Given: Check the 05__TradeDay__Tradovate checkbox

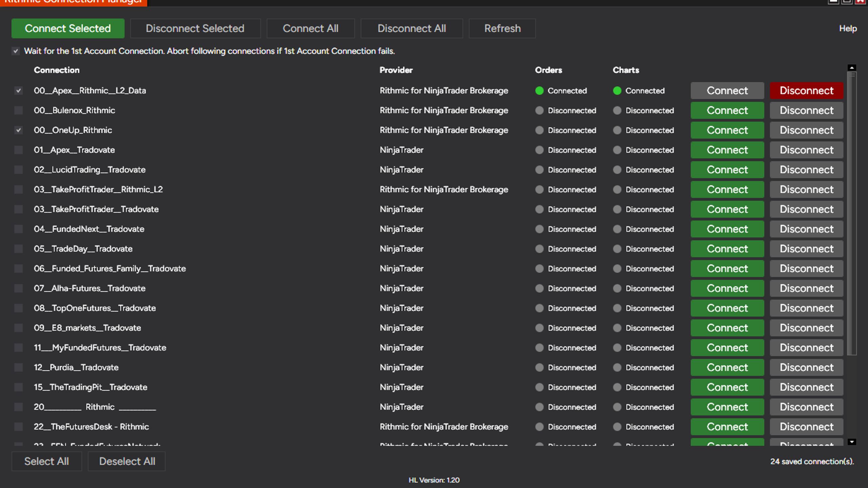Looking at the screenshot, I should [18, 249].
